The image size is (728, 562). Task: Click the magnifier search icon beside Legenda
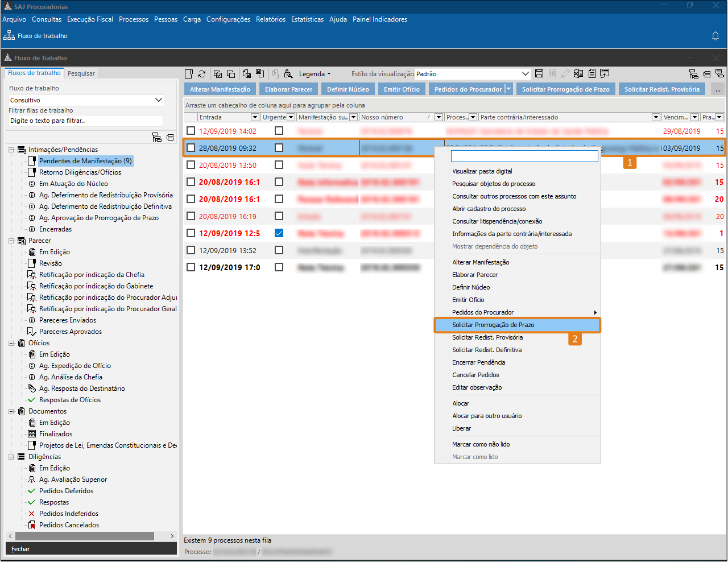click(288, 74)
